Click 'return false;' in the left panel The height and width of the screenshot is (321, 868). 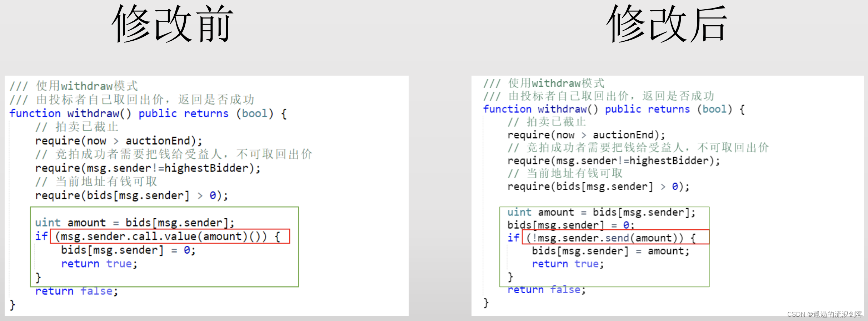point(76,291)
